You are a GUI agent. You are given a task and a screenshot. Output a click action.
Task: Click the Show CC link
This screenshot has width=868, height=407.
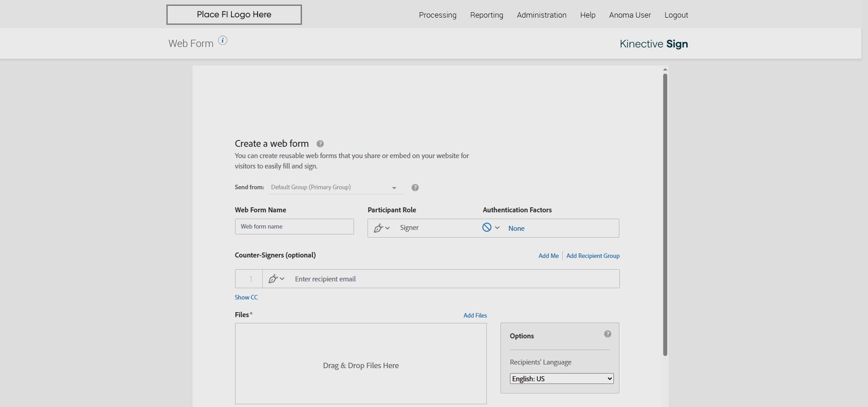246,297
